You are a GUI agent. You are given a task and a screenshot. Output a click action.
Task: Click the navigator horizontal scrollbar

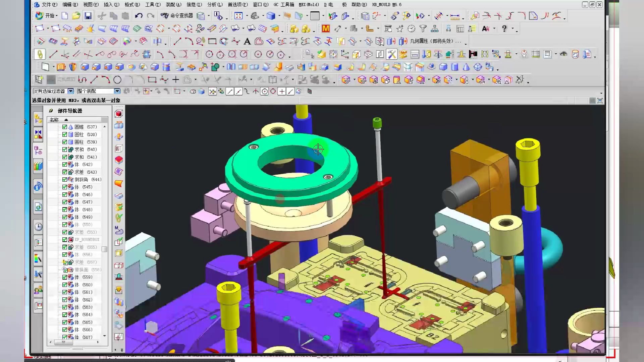(64, 342)
